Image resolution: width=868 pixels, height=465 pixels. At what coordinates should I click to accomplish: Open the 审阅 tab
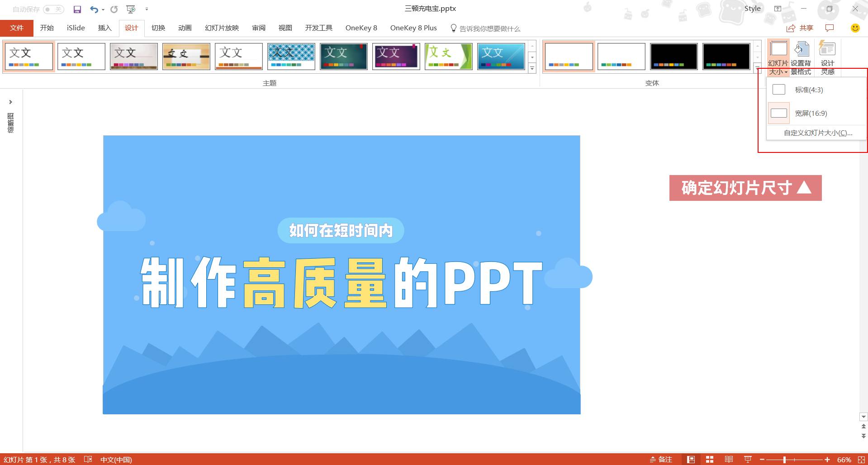[x=259, y=28]
